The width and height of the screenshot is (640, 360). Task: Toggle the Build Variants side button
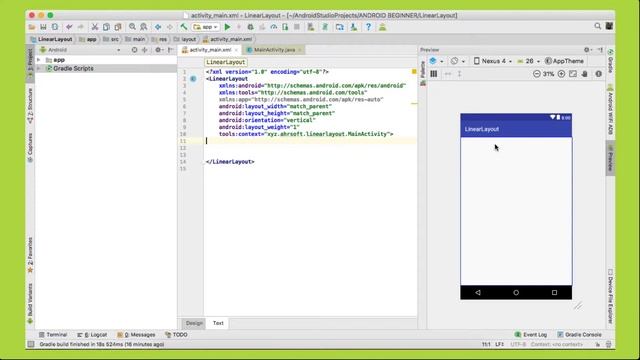click(30, 304)
